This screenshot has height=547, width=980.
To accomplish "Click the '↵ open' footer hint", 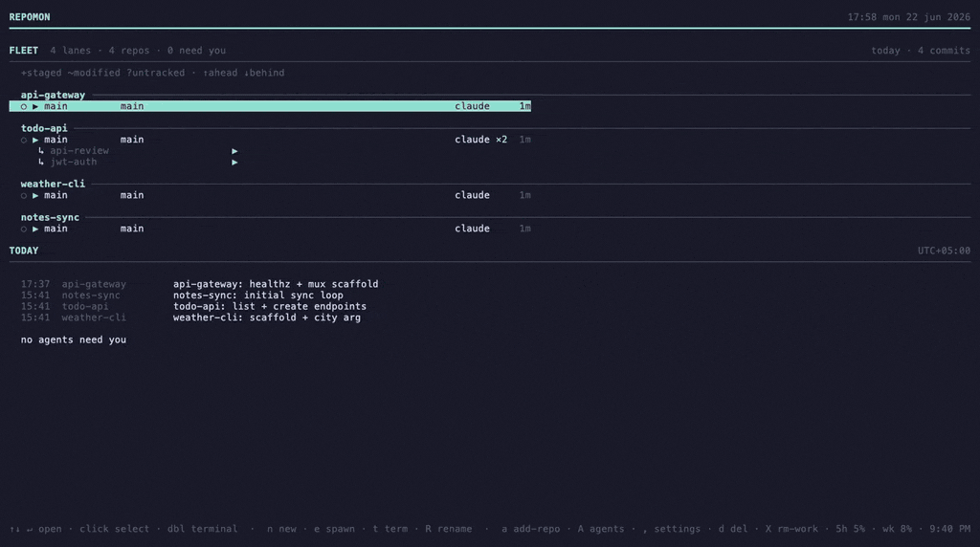I will coord(44,529).
